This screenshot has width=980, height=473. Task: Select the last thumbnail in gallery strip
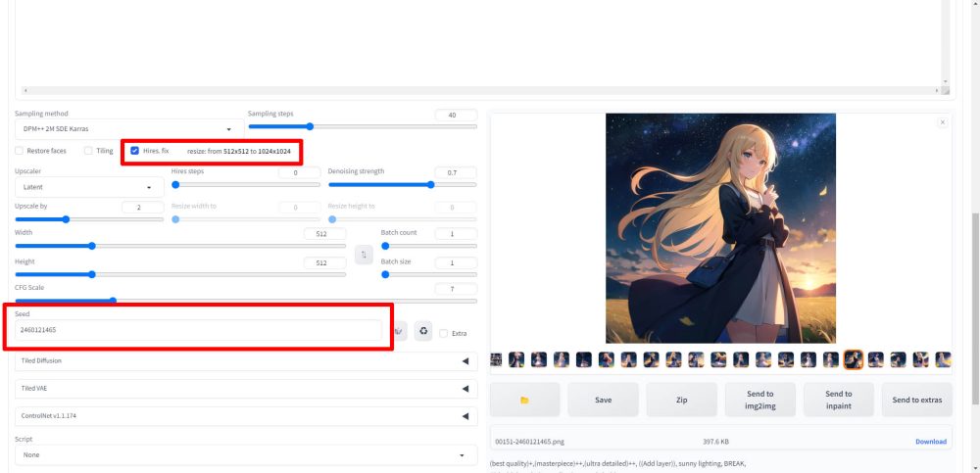[944, 360]
